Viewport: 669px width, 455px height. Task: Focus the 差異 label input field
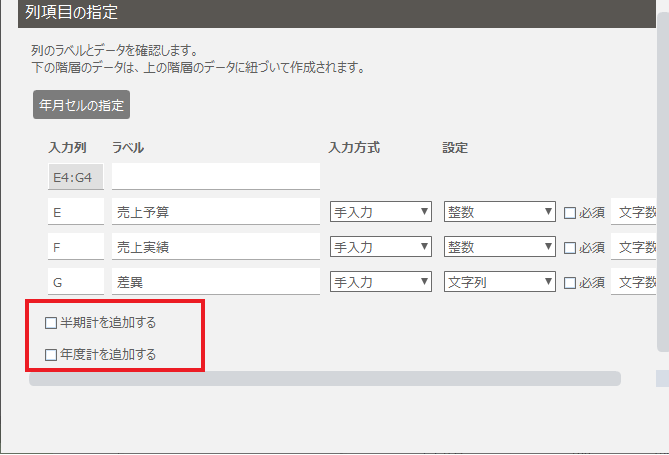[x=215, y=282]
